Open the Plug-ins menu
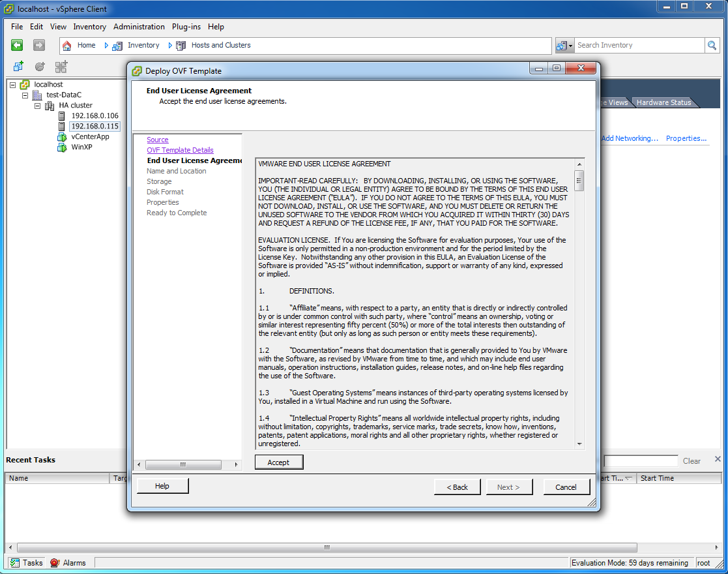This screenshot has width=728, height=574. 186,27
